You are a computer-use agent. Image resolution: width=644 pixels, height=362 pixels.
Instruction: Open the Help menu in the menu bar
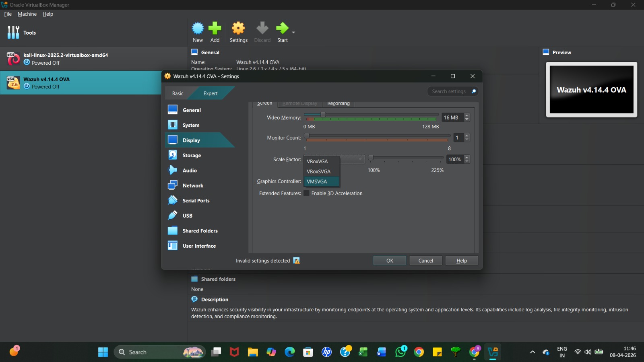(x=48, y=14)
